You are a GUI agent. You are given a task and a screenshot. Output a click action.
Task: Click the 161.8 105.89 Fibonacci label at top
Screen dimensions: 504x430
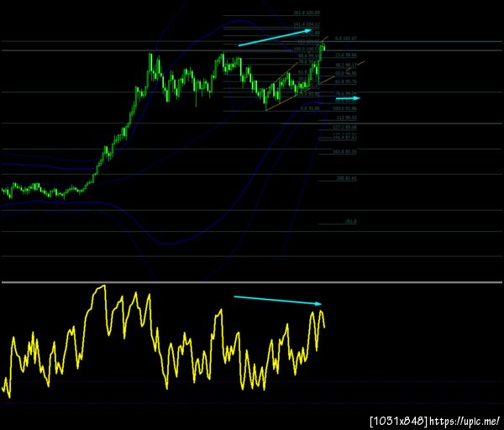click(307, 13)
